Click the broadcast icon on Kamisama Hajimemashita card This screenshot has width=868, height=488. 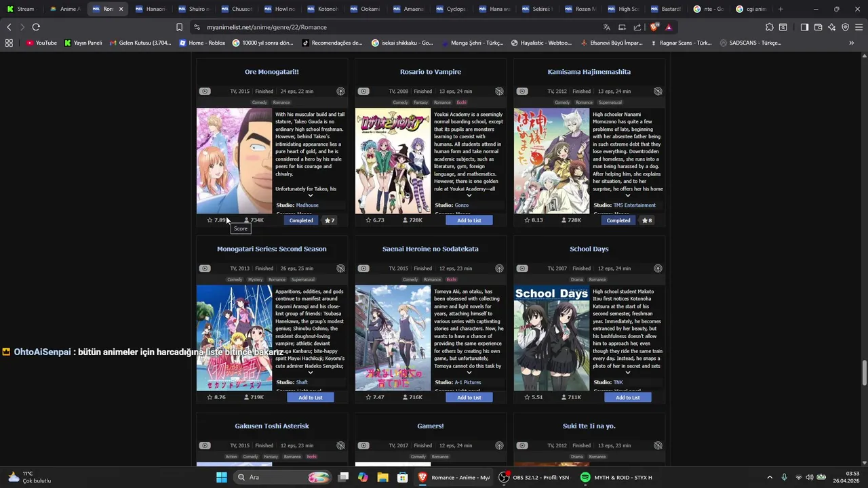pyautogui.click(x=658, y=91)
